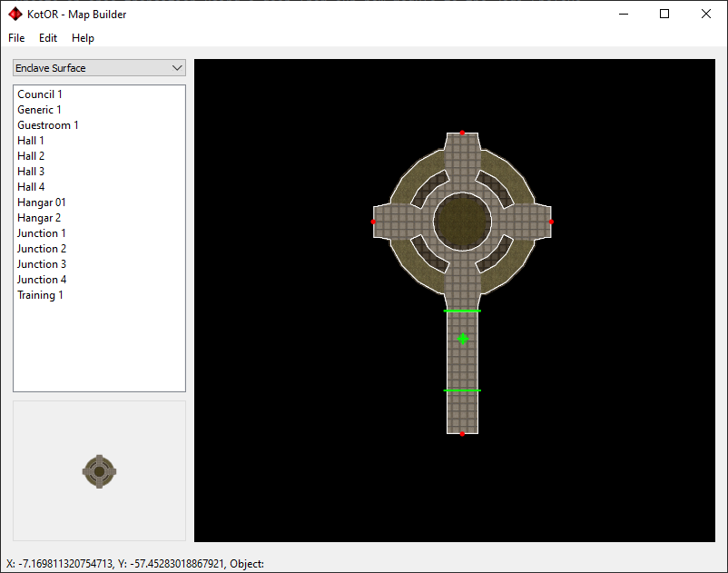Close the Map Builder window

click(x=705, y=14)
